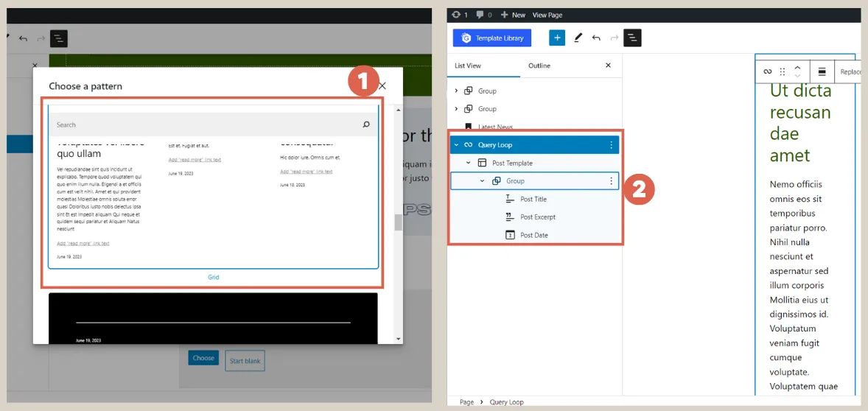Click the pattern Search field
Screen dimensions: 868x411
213,125
